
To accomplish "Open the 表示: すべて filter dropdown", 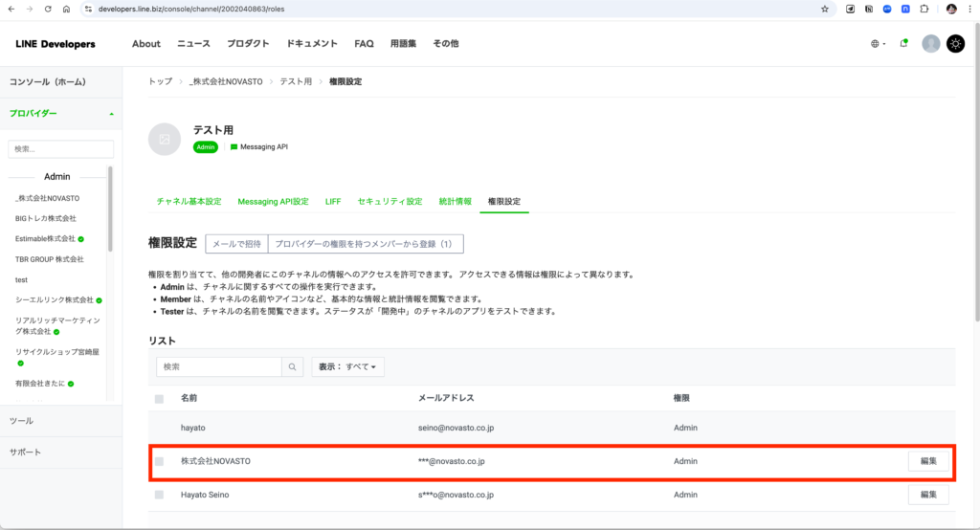I will [x=347, y=366].
